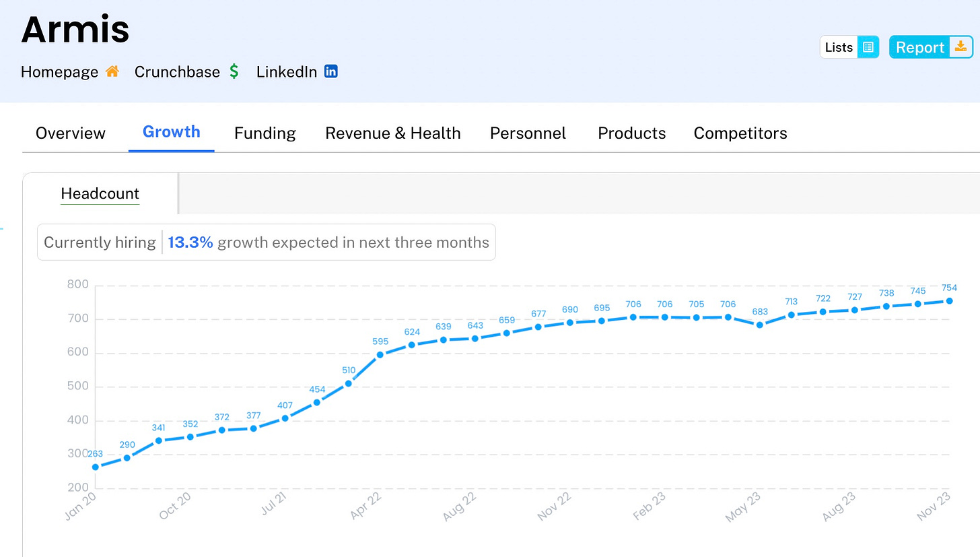Click the Lists button list icon
Image resolution: width=980 pixels, height=557 pixels.
point(868,47)
